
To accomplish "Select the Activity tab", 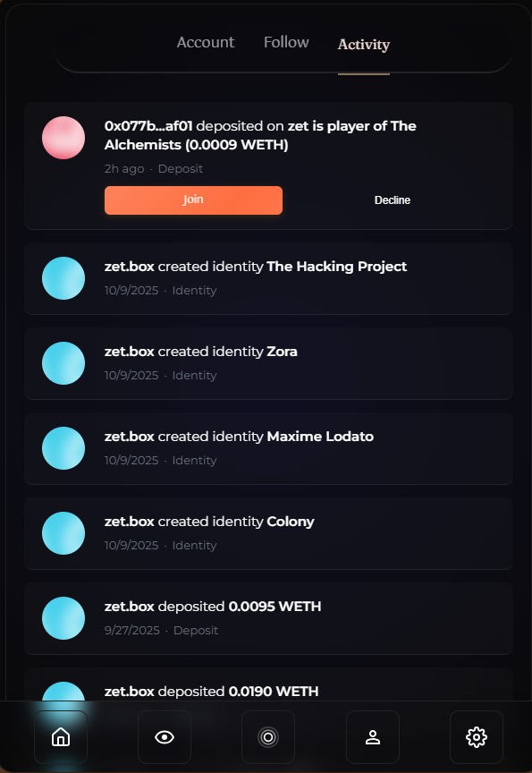I will click(363, 45).
